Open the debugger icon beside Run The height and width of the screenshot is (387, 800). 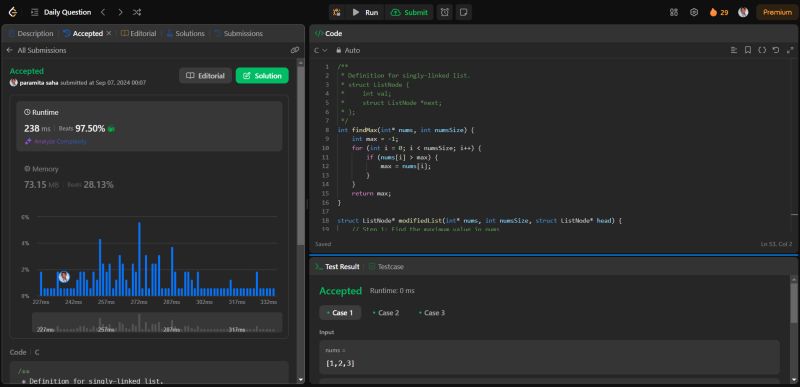[337, 12]
